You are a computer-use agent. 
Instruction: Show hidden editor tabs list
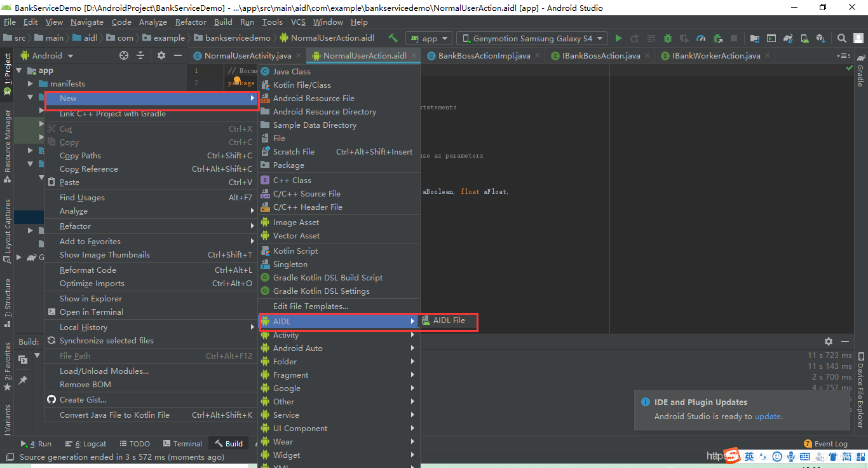pyautogui.click(x=844, y=55)
